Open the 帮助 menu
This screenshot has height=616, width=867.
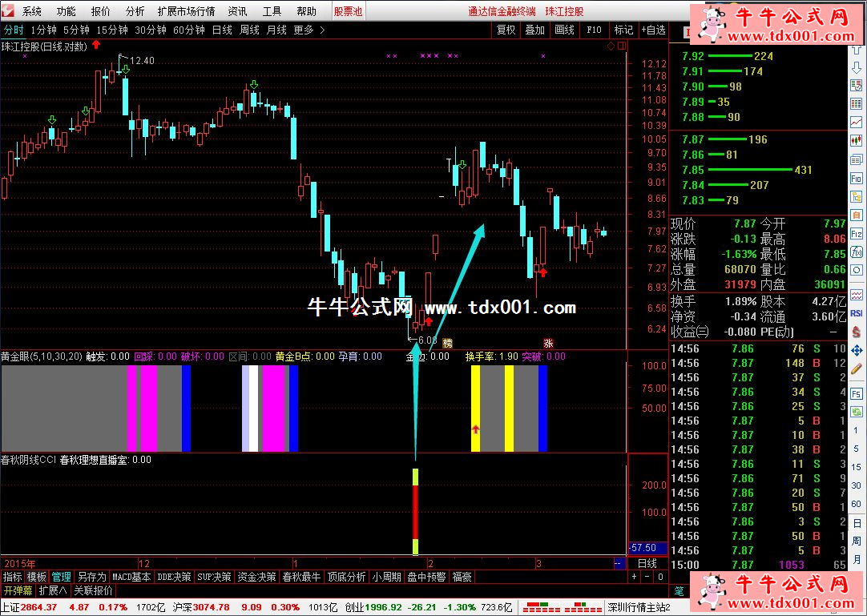pyautogui.click(x=306, y=11)
